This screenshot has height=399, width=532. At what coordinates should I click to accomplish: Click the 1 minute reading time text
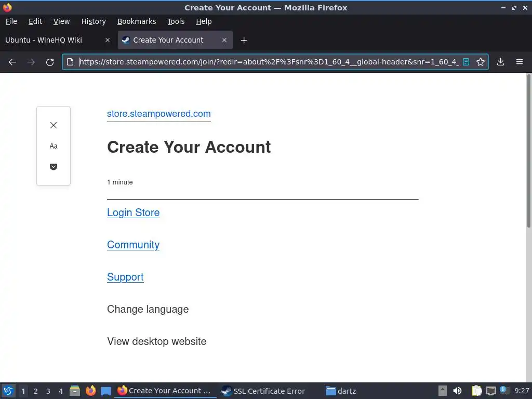(120, 182)
